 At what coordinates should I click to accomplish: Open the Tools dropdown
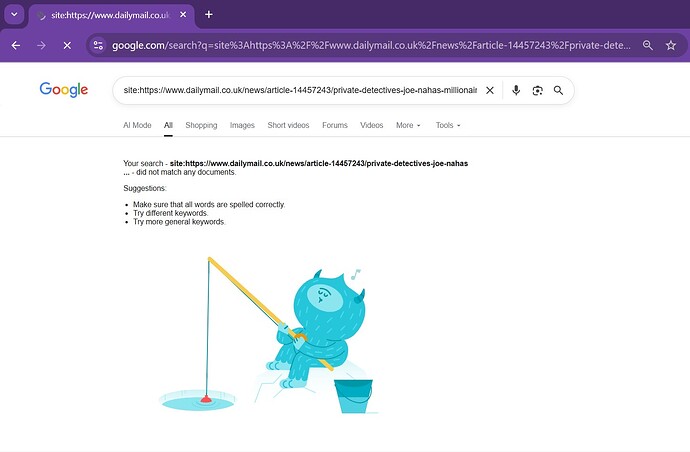click(x=448, y=125)
